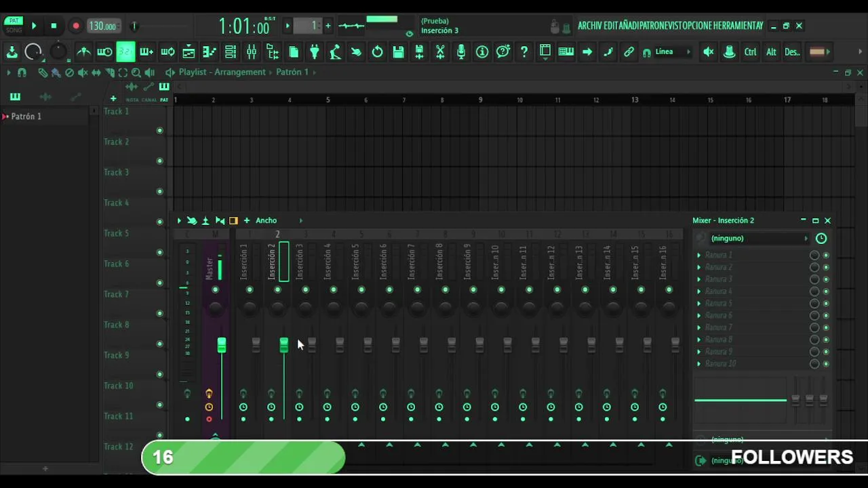Toggle loop recording in the toolbar
This screenshot has height=488, width=868.
pyautogui.click(x=167, y=52)
